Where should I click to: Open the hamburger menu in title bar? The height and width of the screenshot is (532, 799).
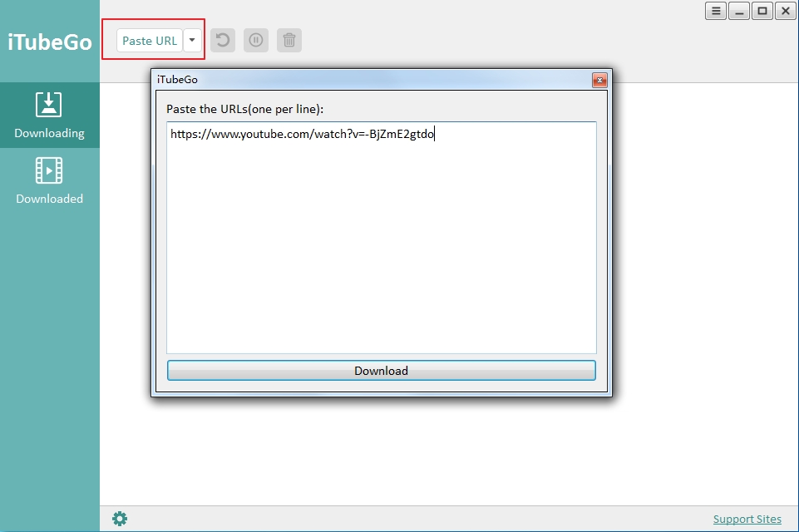(715, 11)
